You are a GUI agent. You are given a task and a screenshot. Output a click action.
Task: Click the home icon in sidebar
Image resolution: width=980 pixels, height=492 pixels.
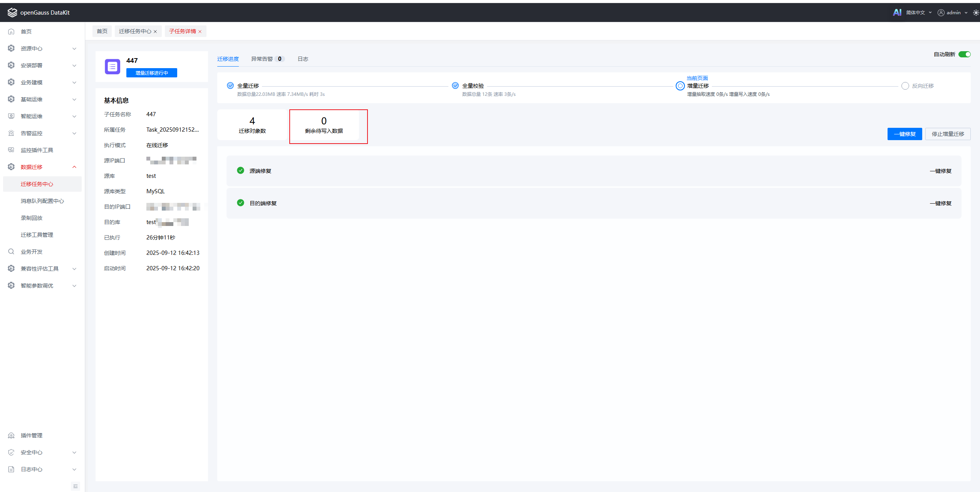pyautogui.click(x=11, y=32)
